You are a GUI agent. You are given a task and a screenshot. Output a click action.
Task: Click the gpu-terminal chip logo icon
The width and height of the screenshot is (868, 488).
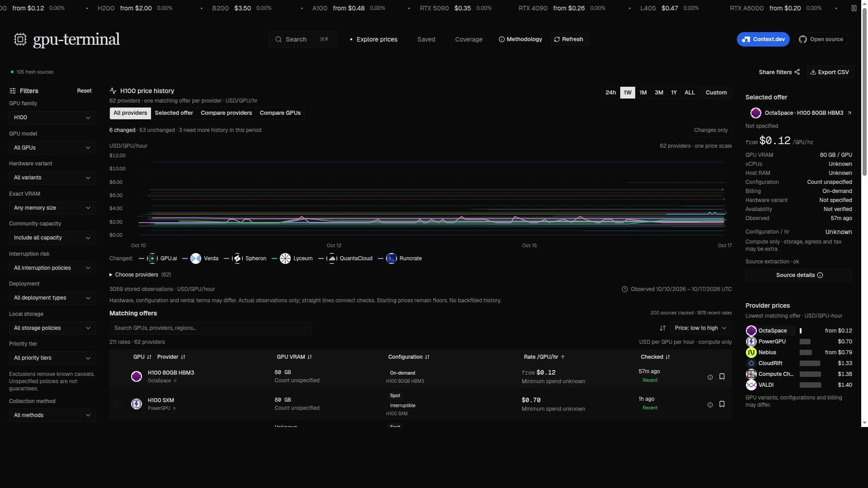point(20,39)
